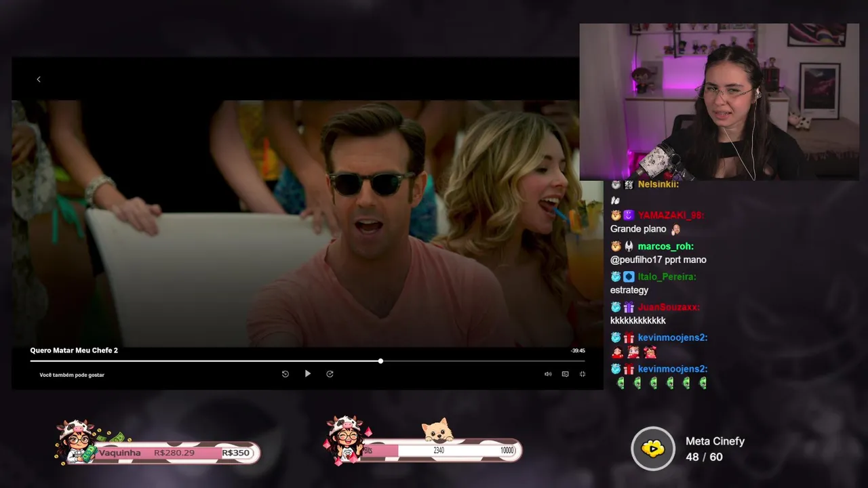This screenshot has height=488, width=868.
Task: Open marcos_roh's chat username
Action: (x=665, y=247)
